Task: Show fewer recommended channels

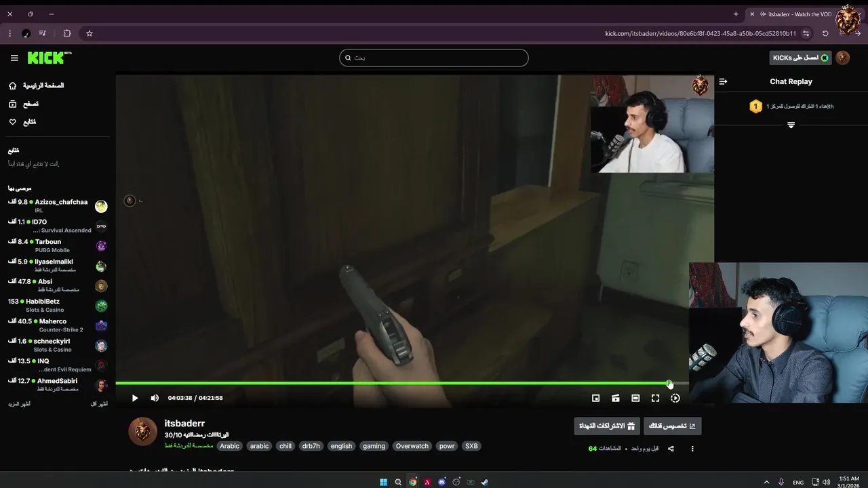Action: (x=99, y=404)
